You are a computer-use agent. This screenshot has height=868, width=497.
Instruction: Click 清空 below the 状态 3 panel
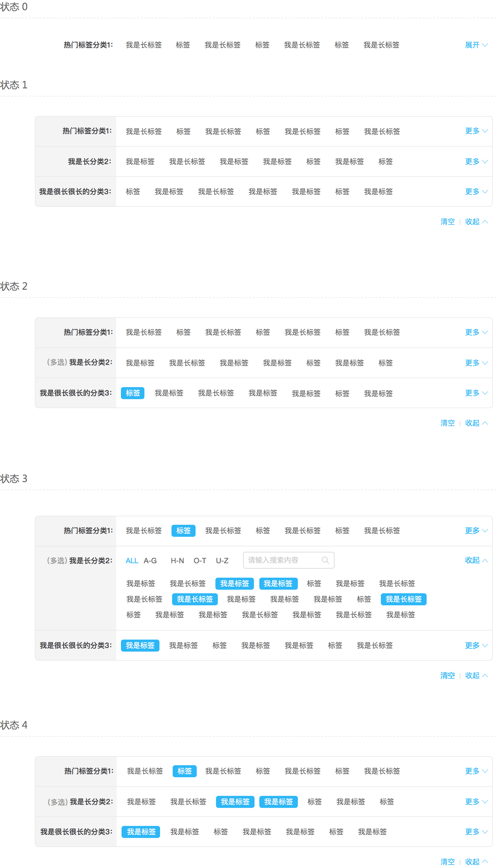click(x=447, y=675)
